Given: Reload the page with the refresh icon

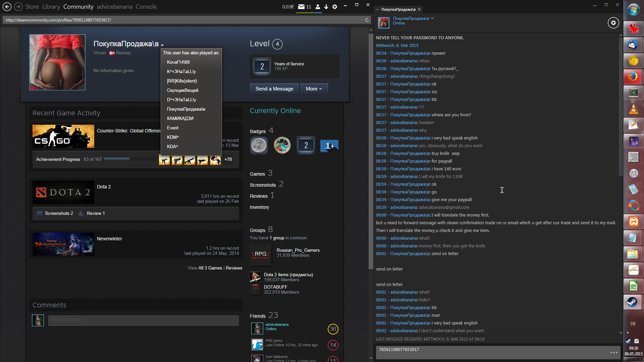Looking at the screenshot, I should (367, 20).
